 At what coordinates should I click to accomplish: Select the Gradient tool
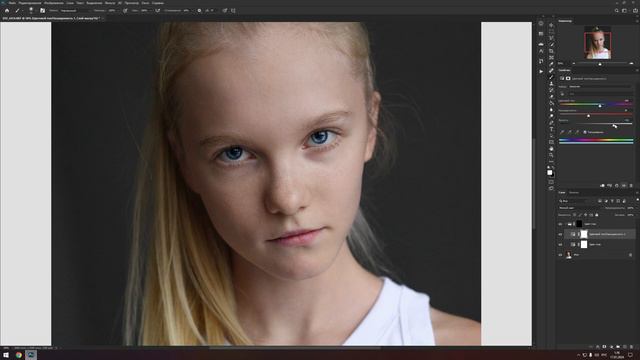point(551,103)
